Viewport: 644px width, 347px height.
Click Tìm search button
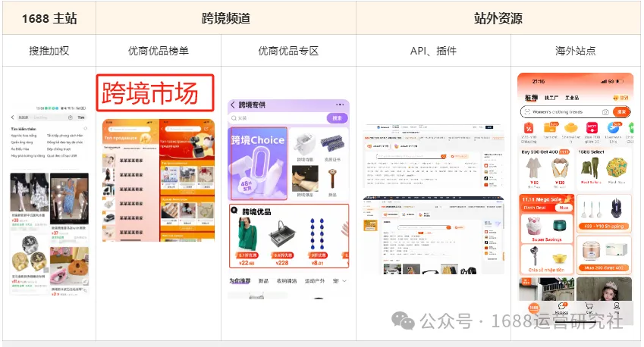tap(81, 117)
